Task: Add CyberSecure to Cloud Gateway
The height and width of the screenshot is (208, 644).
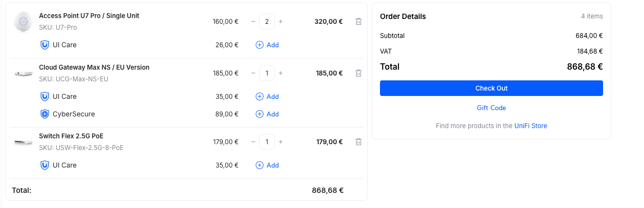Action: 267,114
